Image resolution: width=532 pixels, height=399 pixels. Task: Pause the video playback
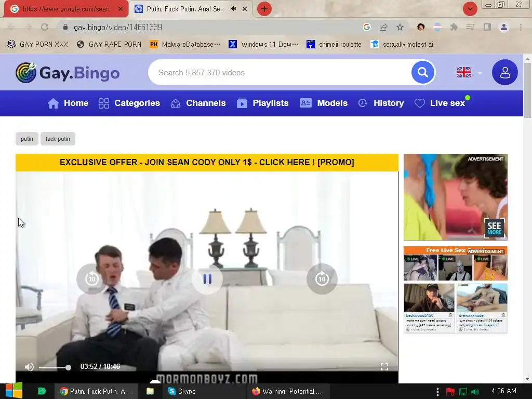[207, 279]
